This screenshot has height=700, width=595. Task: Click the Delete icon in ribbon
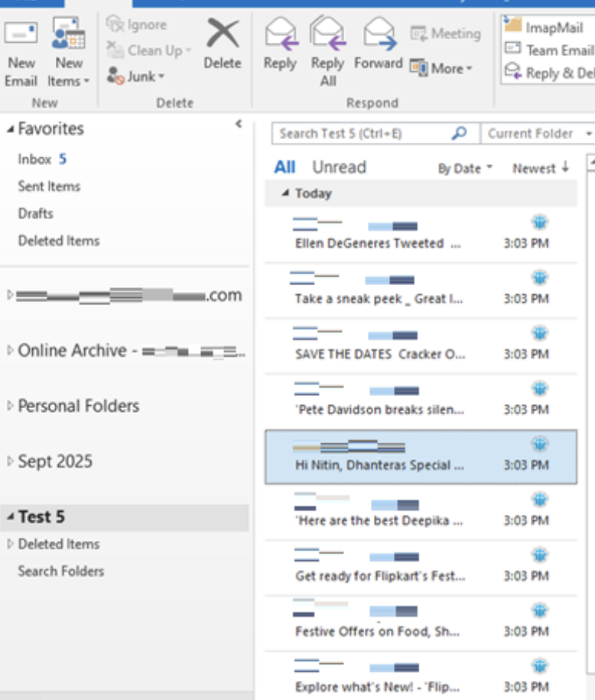coord(223,36)
